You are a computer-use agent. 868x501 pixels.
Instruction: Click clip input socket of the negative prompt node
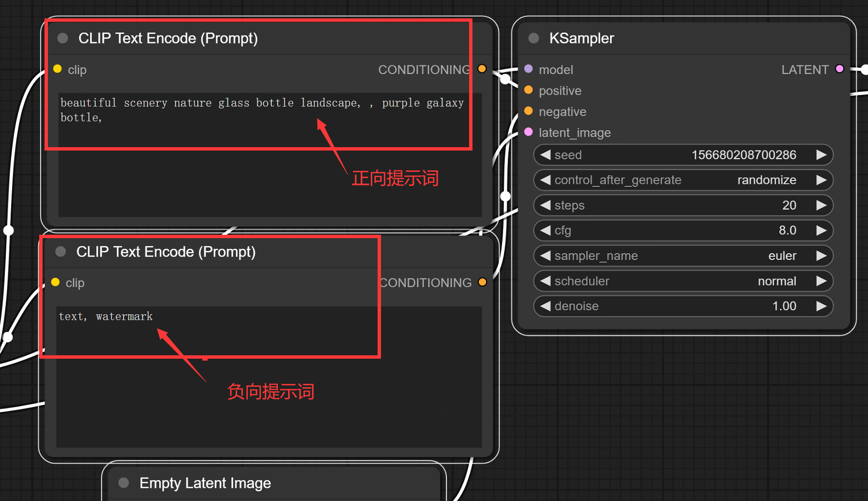coord(56,282)
